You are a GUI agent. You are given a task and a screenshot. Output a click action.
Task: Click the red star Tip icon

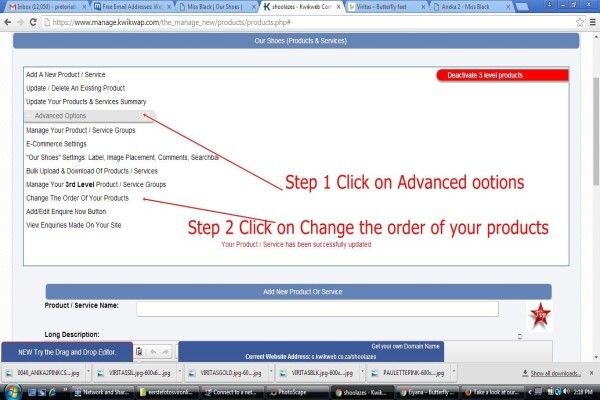[x=540, y=315]
